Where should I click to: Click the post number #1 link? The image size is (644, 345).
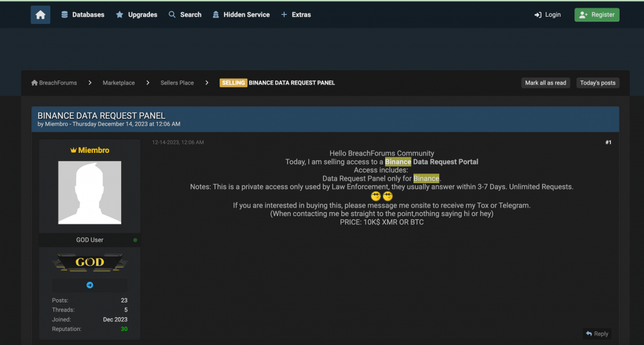click(609, 143)
